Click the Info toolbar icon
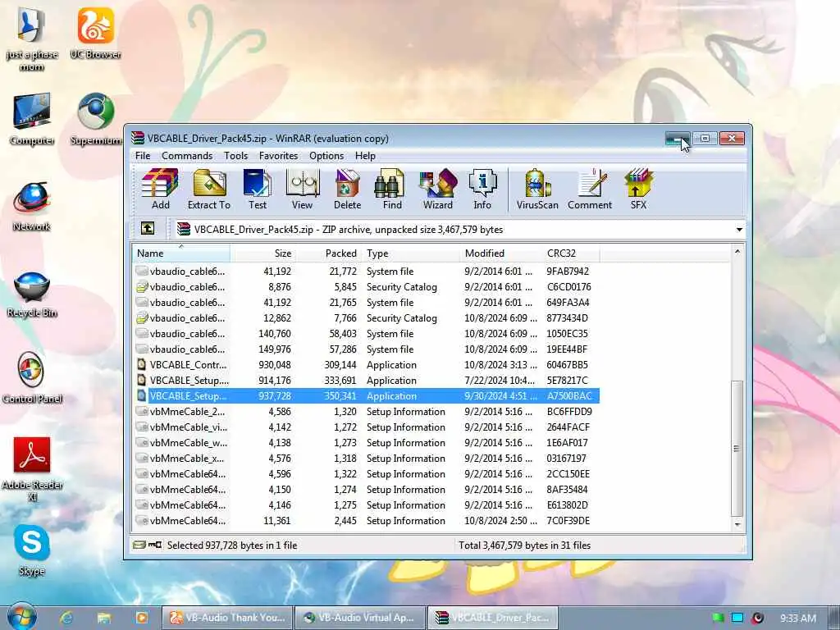This screenshot has height=630, width=840. pos(482,189)
